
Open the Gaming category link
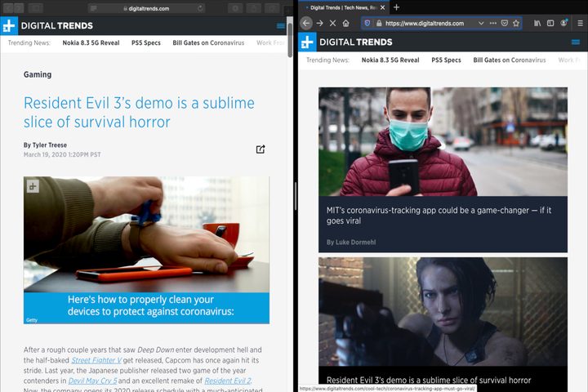click(38, 74)
